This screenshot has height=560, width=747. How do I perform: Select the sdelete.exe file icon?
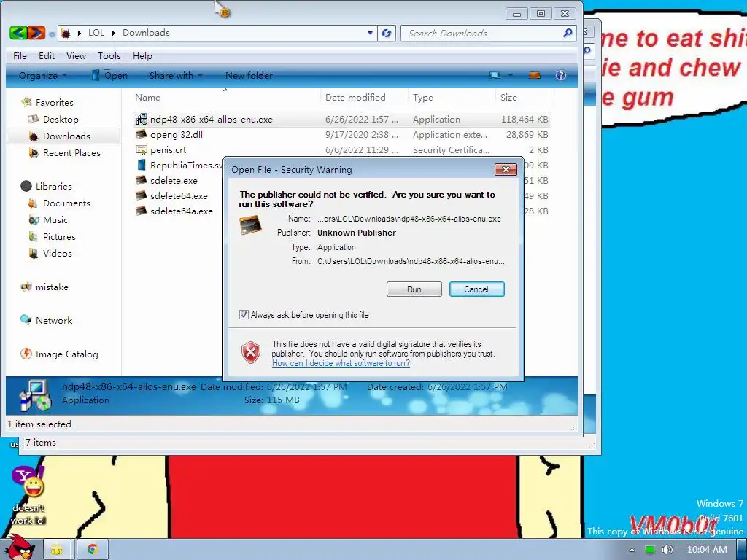pyautogui.click(x=142, y=181)
